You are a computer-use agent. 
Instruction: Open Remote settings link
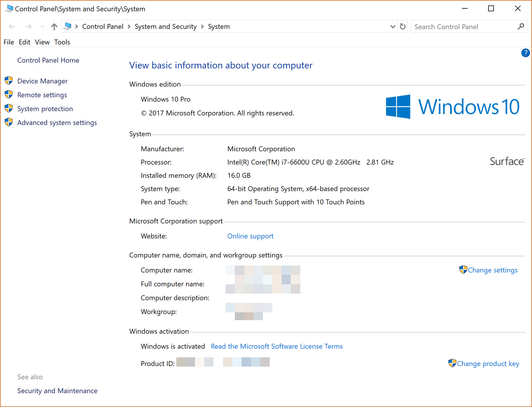42,95
